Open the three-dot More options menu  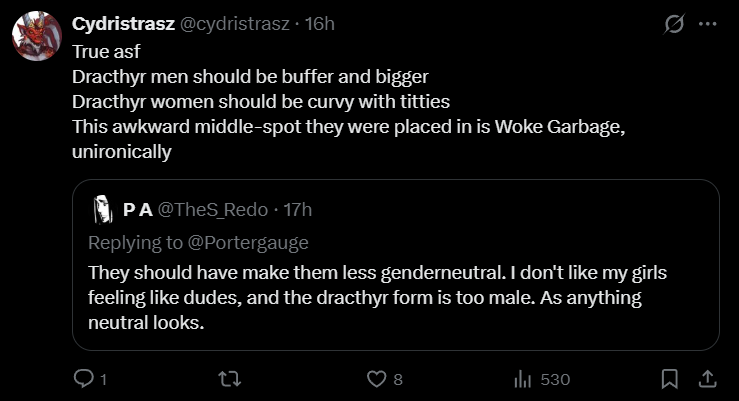point(707,24)
